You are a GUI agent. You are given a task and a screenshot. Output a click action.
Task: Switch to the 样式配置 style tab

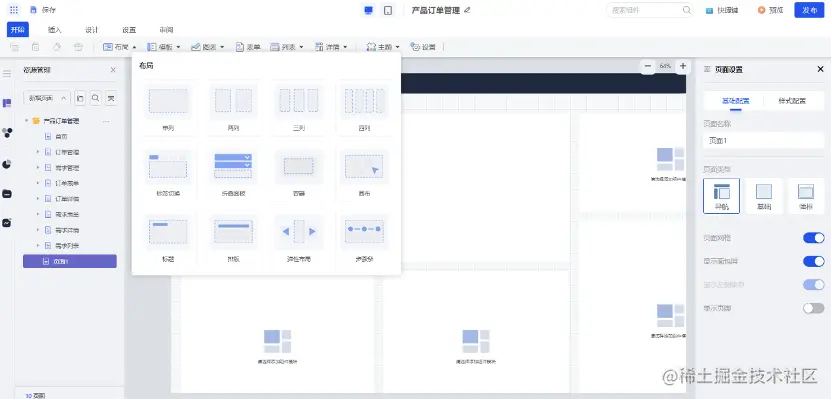click(792, 101)
